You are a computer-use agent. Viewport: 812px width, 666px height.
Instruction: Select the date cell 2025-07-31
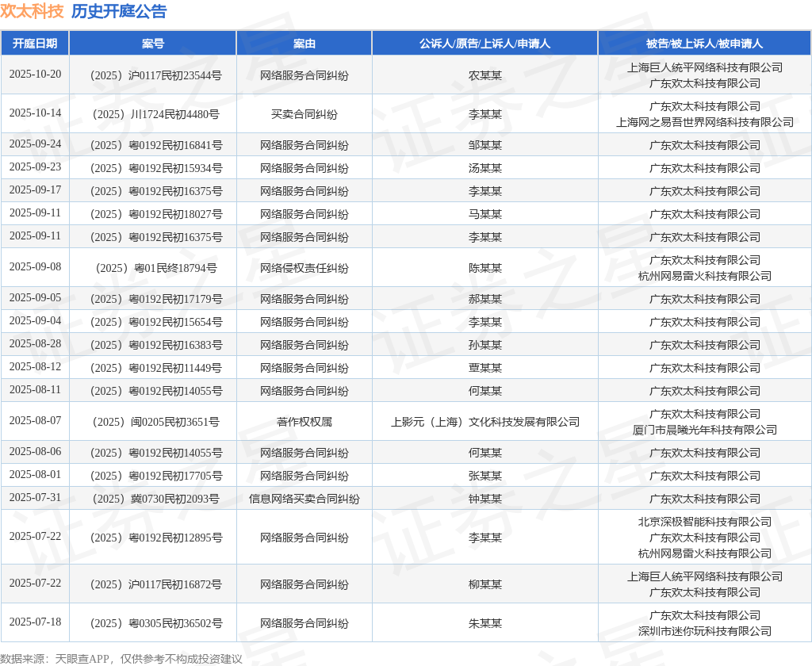pyautogui.click(x=35, y=498)
